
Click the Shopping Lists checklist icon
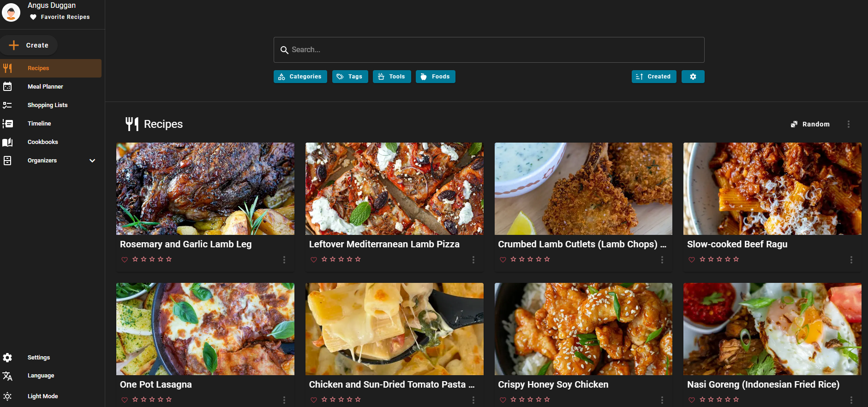[x=7, y=105]
